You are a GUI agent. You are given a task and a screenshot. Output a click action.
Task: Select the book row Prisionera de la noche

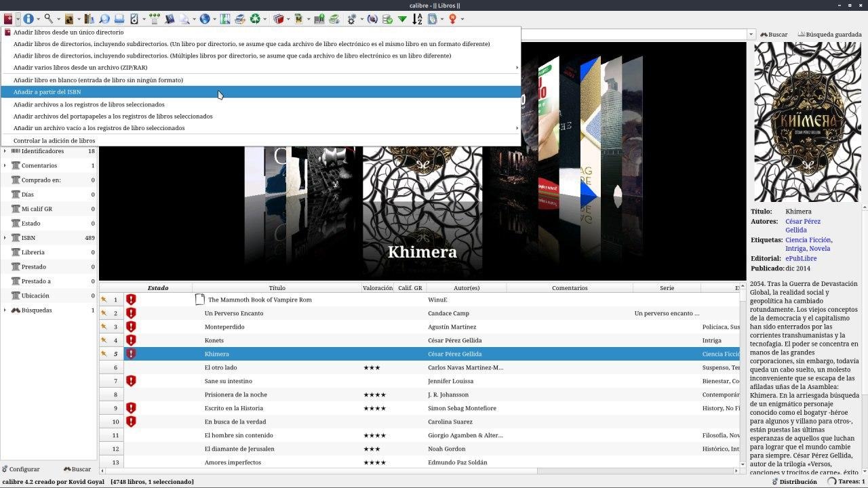point(419,394)
